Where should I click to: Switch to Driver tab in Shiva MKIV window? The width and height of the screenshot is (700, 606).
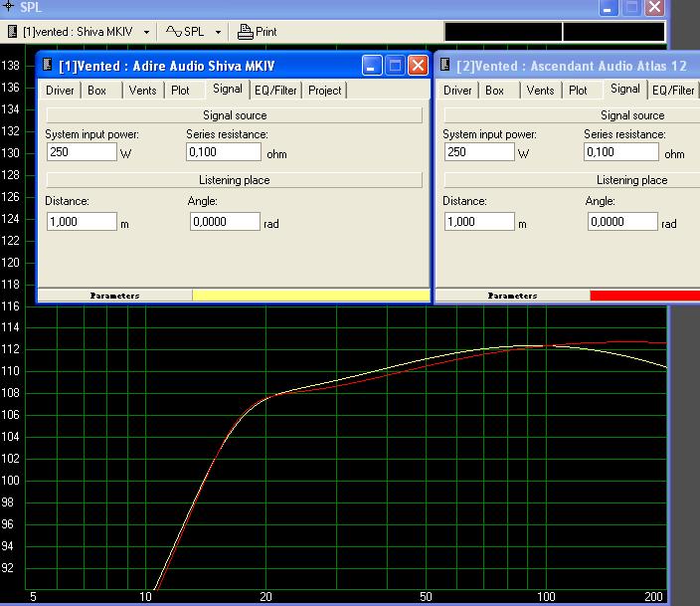pos(60,91)
